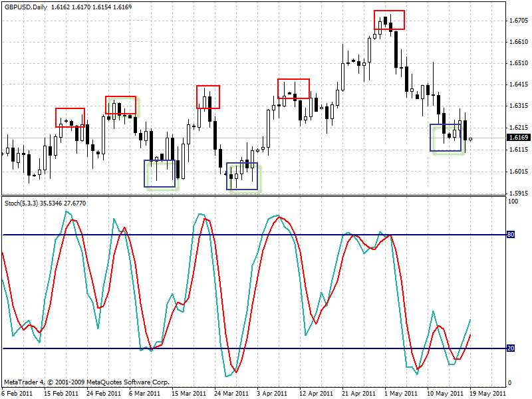Click the 80 level label on stochastic

click(510, 235)
